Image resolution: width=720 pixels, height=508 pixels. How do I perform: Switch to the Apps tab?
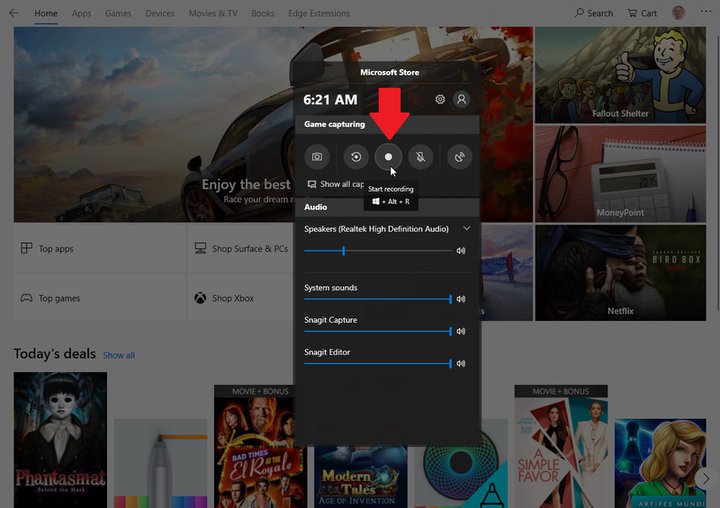point(81,13)
